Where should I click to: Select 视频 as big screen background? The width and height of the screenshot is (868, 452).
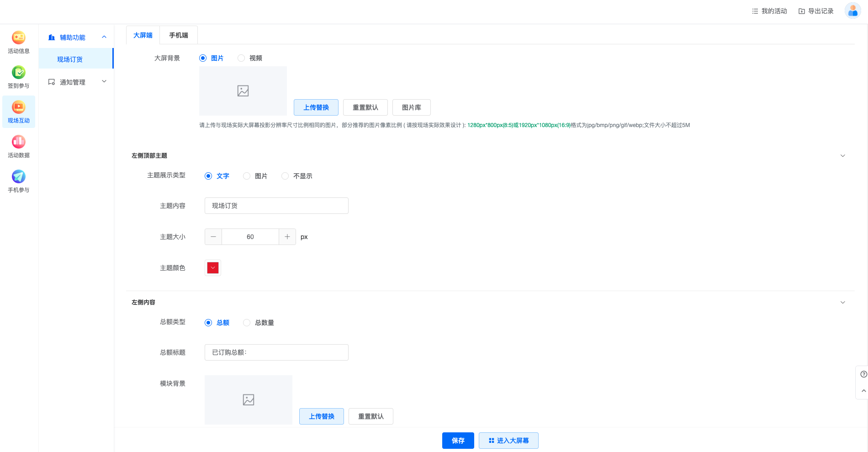click(x=241, y=58)
